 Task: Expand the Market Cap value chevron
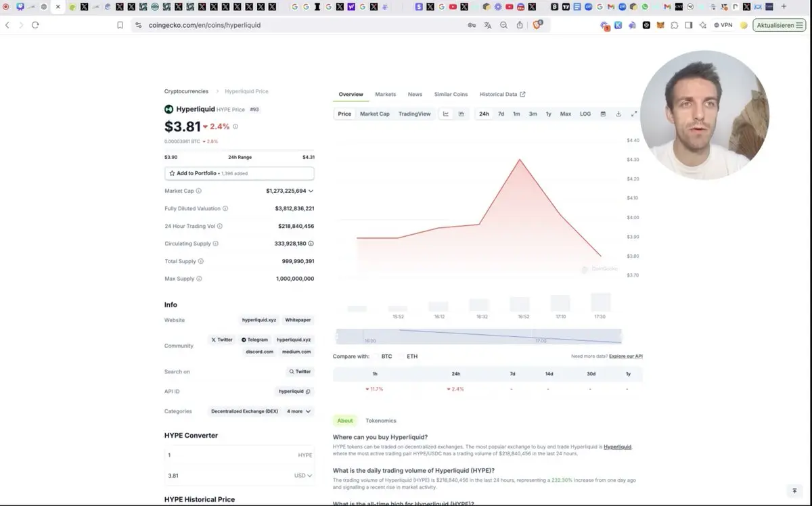(311, 191)
